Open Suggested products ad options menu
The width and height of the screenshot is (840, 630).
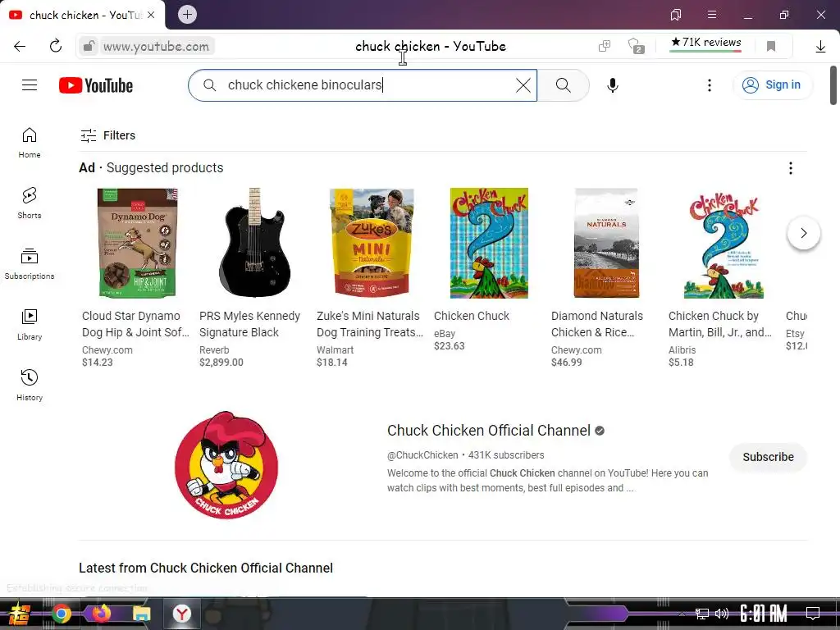[x=790, y=168]
